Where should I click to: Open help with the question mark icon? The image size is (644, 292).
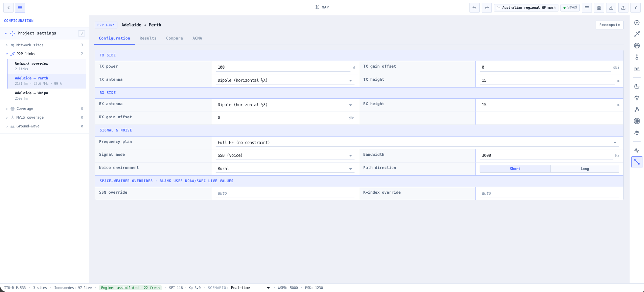636,7
